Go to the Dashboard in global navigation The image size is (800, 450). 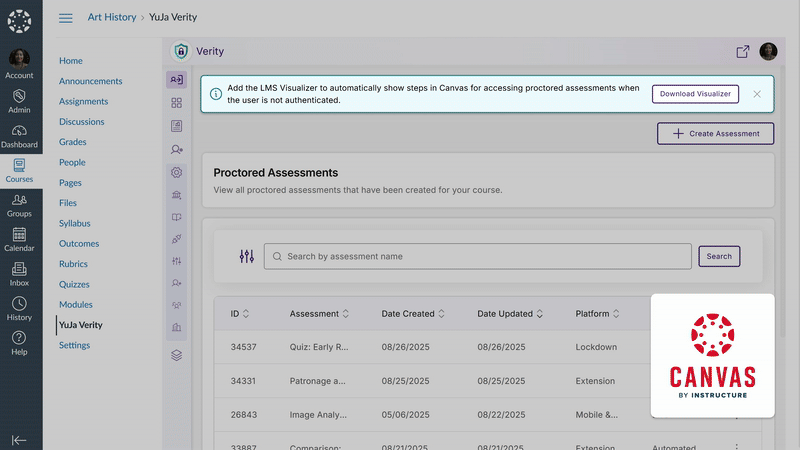point(19,136)
